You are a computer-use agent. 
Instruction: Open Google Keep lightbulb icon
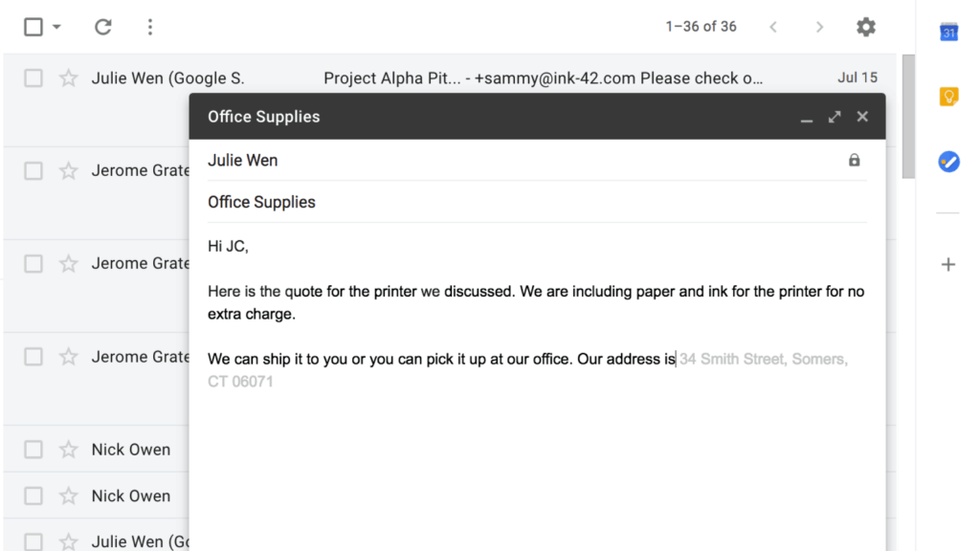point(948,97)
